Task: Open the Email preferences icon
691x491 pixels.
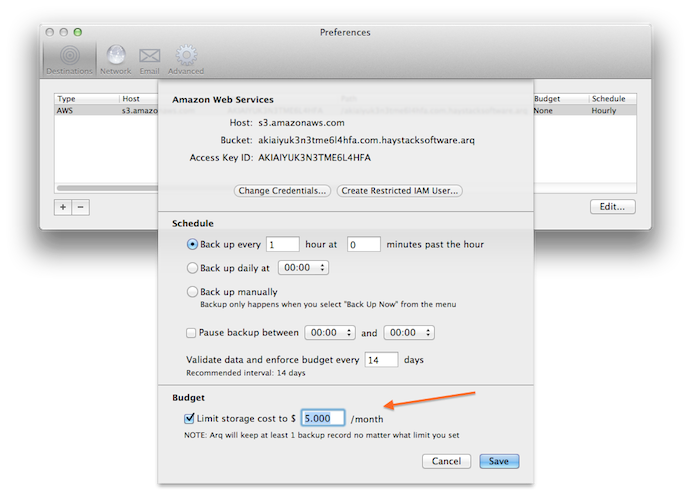Action: [x=149, y=60]
